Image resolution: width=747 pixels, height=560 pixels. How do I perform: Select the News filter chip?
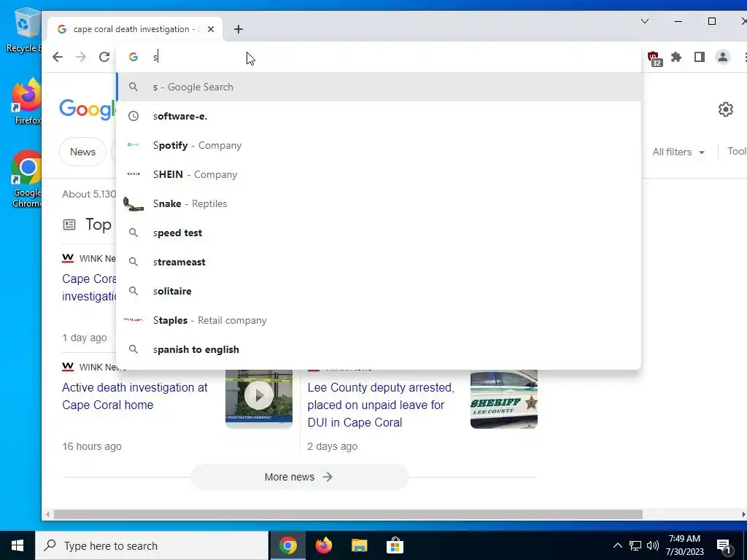coord(82,152)
